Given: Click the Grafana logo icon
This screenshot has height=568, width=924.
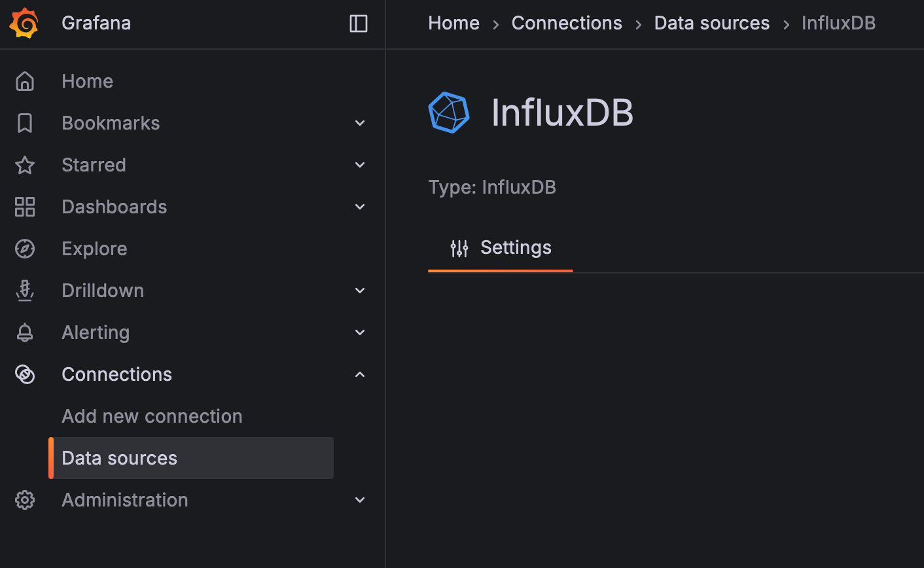Looking at the screenshot, I should pyautogui.click(x=24, y=23).
